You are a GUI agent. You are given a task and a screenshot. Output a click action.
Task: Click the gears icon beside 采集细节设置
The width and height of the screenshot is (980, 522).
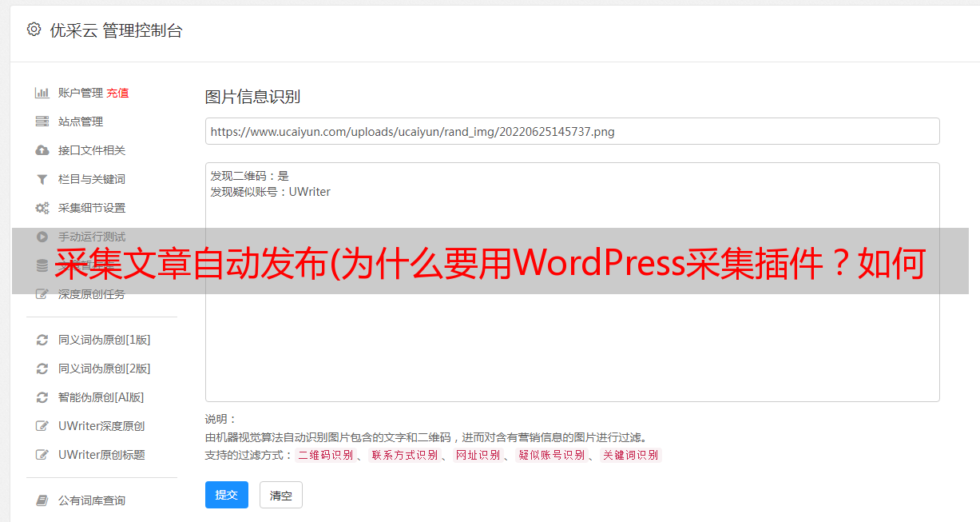(42, 208)
